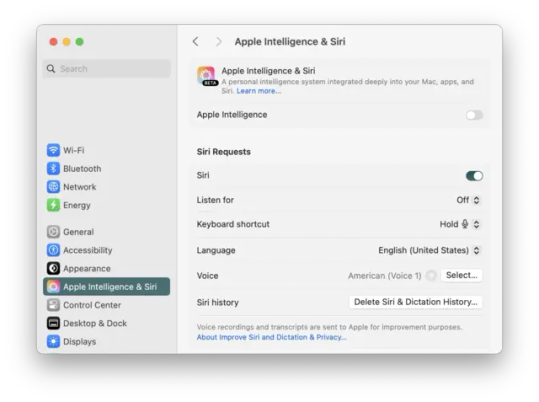
Task: Click the Control Center icon
Action: coord(53,305)
